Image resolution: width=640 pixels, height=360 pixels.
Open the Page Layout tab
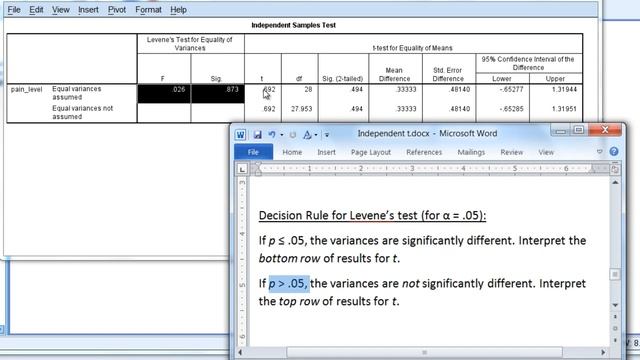[x=371, y=152]
